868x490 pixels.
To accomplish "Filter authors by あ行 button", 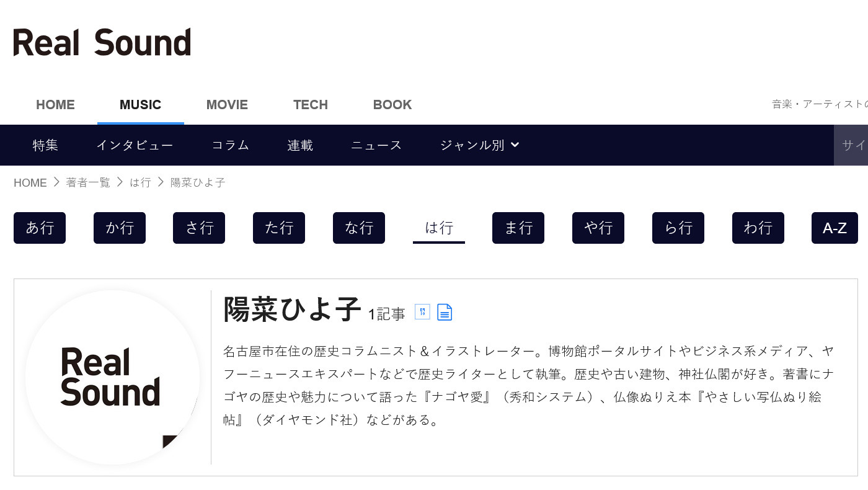I will (40, 228).
